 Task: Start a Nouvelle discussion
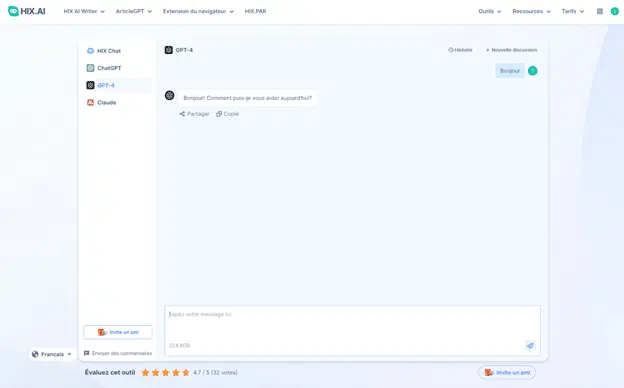click(x=511, y=50)
